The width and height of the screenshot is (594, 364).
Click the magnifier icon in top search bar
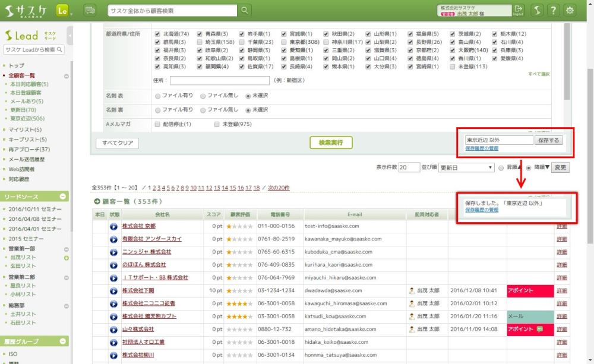[x=245, y=11]
